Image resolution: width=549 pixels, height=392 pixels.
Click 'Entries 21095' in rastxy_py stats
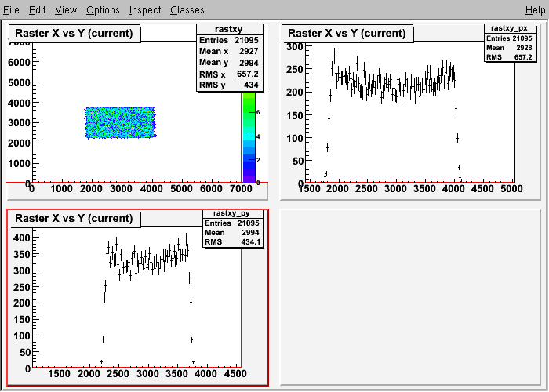[232, 223]
